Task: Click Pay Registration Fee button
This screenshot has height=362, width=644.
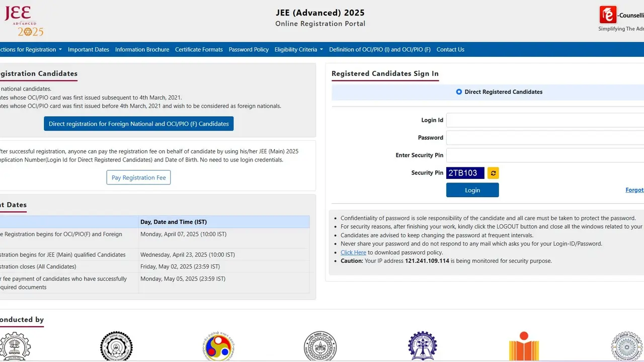Action: [x=138, y=177]
